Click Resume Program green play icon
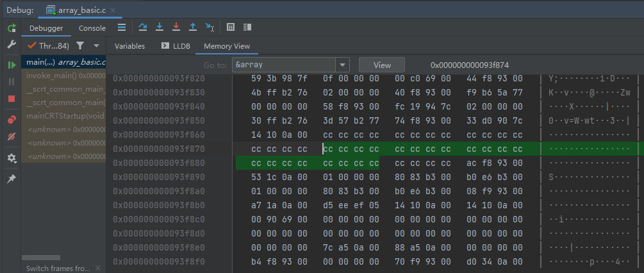The image size is (644, 273). coord(12,65)
